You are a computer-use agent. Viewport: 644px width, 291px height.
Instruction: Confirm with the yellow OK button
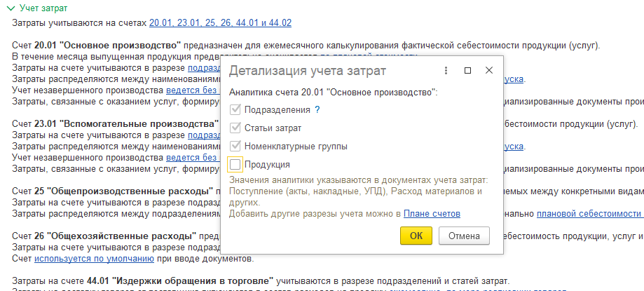416,236
